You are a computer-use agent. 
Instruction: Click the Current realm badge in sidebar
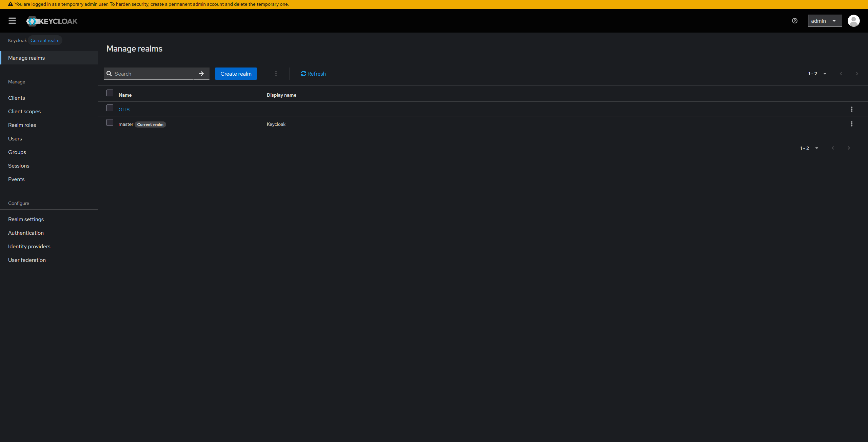coord(45,40)
